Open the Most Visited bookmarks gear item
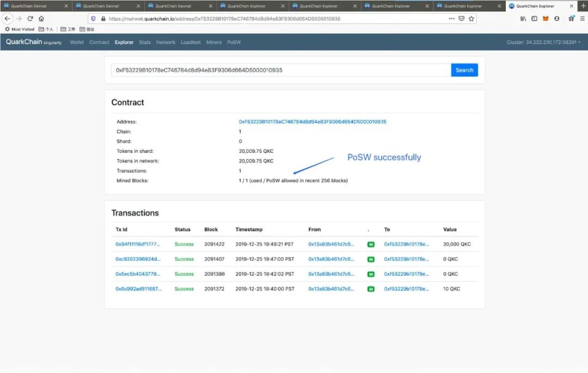Viewport: 588px width, 373px height. 20,29
